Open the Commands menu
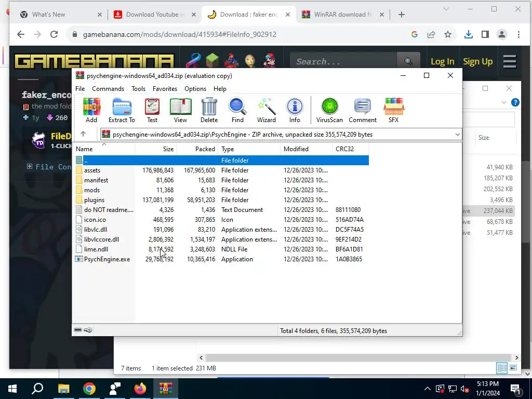This screenshot has width=532, height=399. coord(108,88)
